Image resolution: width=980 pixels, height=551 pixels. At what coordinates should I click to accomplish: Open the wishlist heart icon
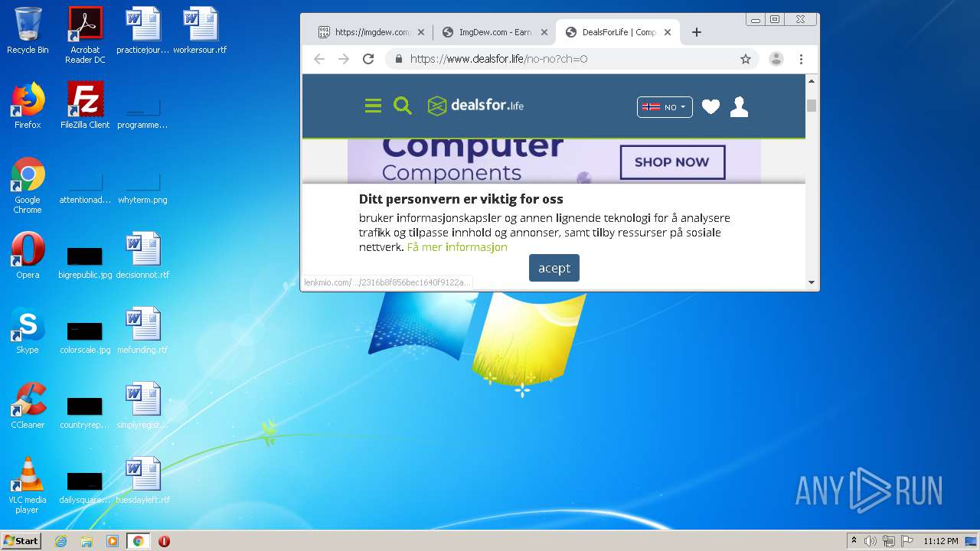coord(710,107)
